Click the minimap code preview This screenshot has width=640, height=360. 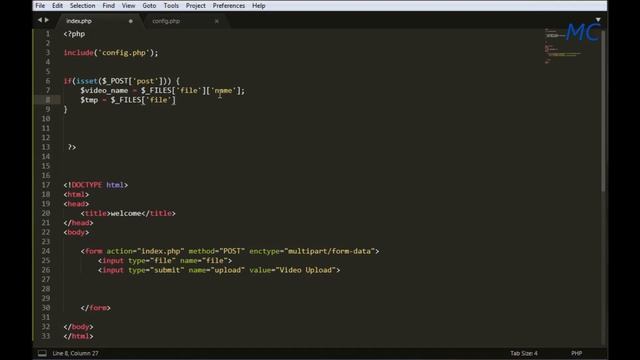point(563,46)
